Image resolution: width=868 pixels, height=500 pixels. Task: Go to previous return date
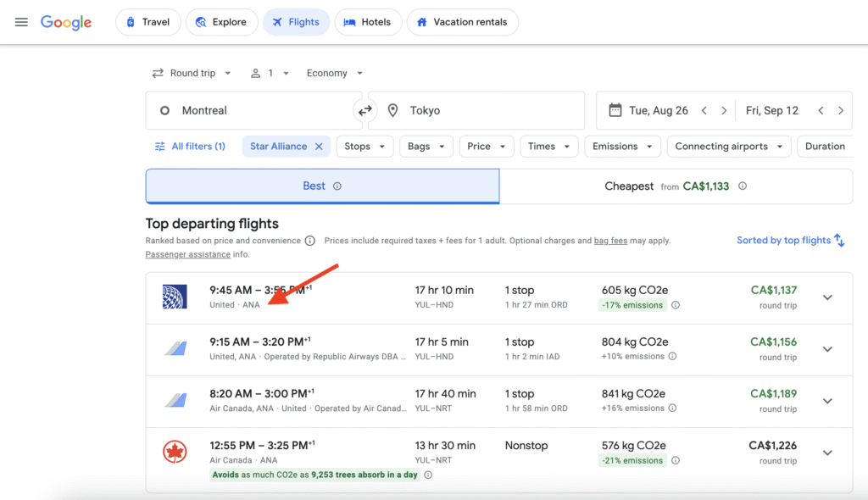(x=821, y=111)
